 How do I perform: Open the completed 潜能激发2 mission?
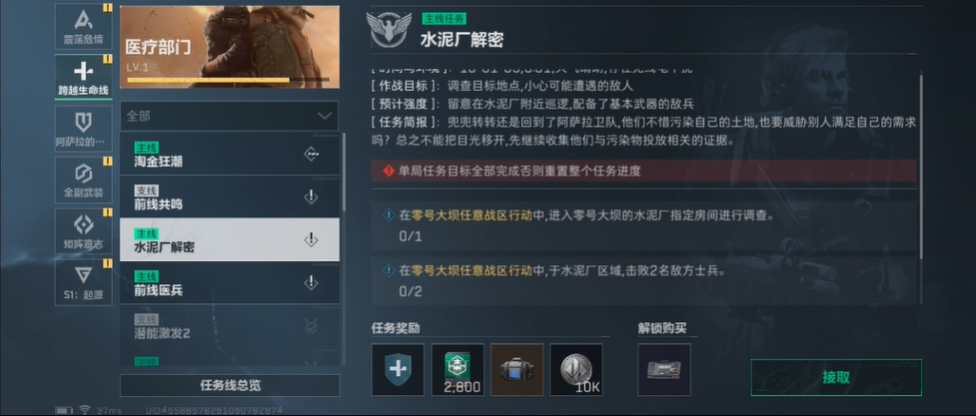230,326
